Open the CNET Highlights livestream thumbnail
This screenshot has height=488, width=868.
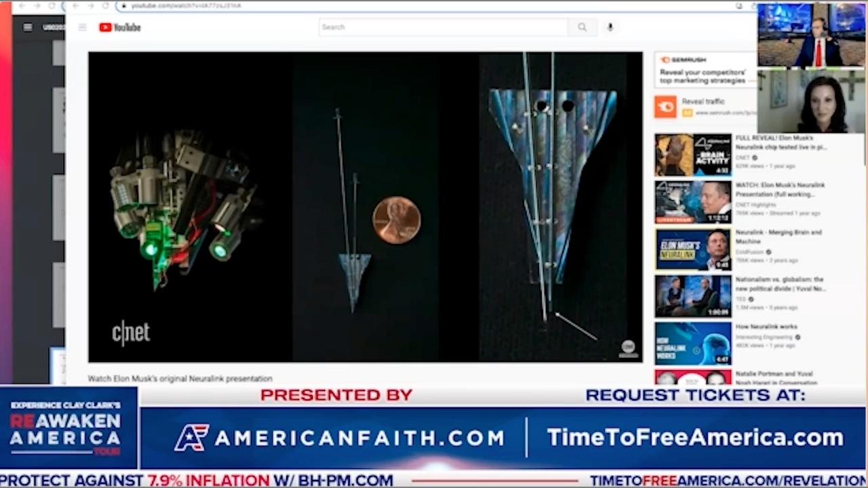pyautogui.click(x=692, y=202)
